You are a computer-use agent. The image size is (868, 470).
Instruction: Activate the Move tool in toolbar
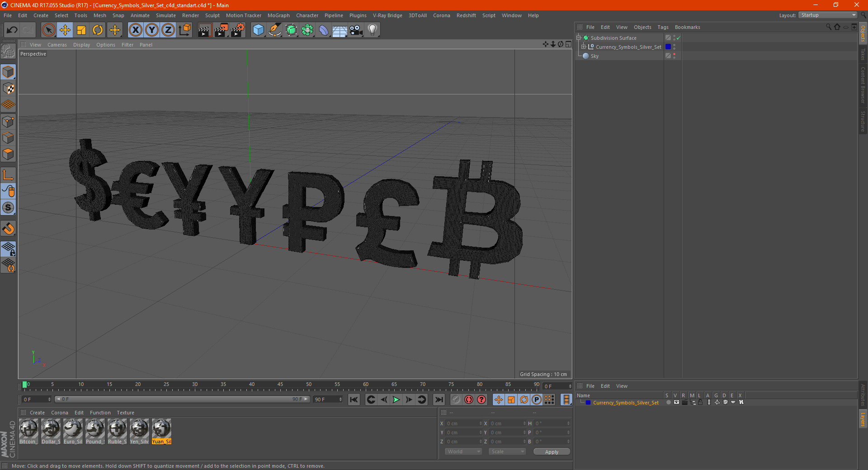click(x=65, y=30)
